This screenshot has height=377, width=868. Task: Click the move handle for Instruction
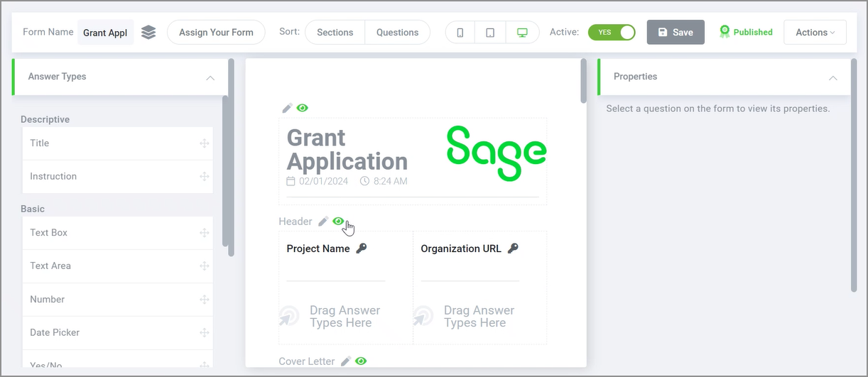pyautogui.click(x=205, y=177)
